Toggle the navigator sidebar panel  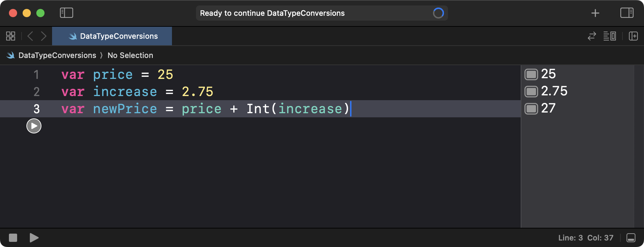point(66,13)
